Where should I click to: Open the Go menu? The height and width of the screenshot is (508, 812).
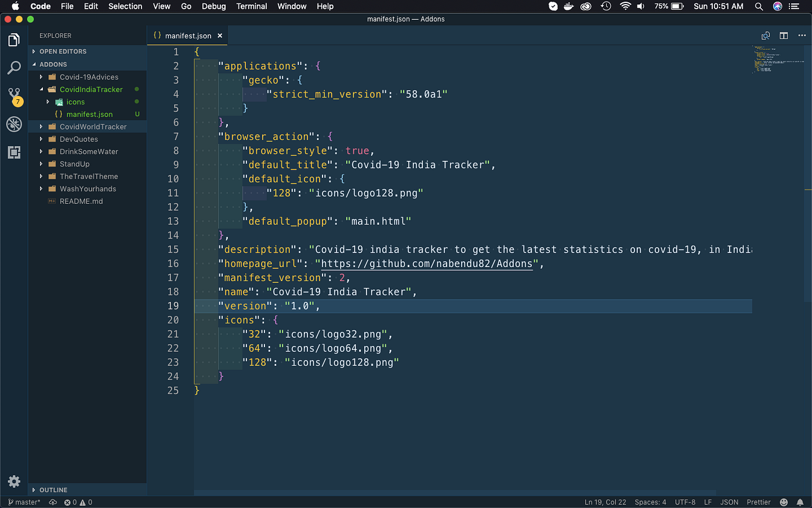[186, 6]
